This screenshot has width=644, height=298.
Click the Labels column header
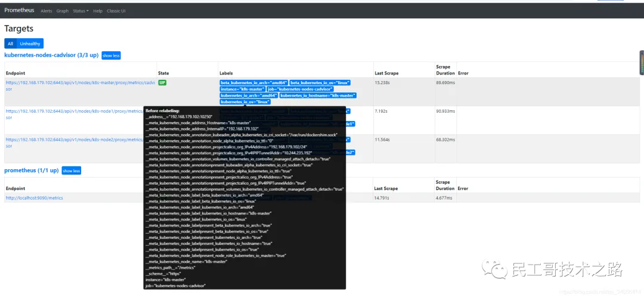227,73
